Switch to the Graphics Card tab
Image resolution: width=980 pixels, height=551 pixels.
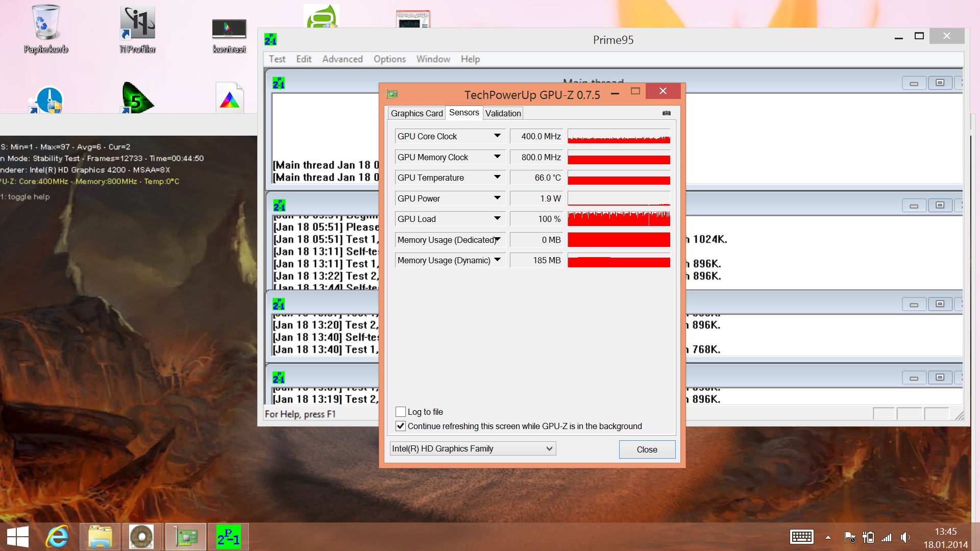(x=416, y=113)
